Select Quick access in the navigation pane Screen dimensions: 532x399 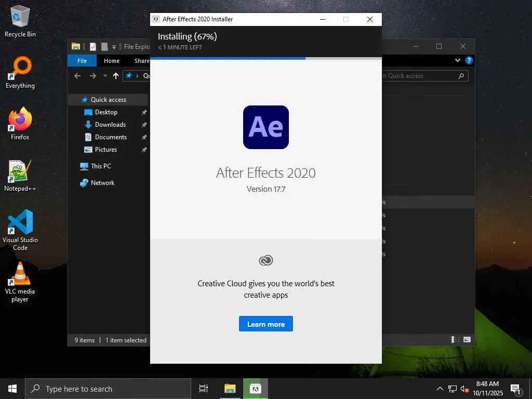click(x=108, y=99)
